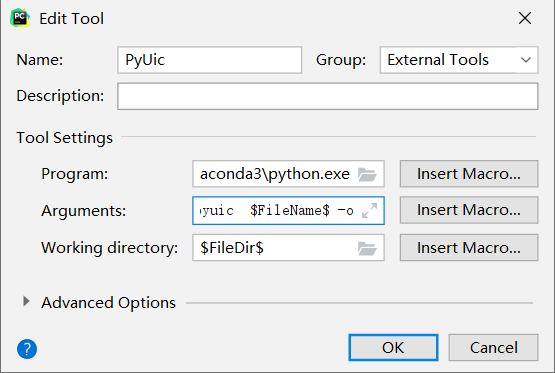555x373 pixels.
Task: Open the Group dropdown arrow
Action: coord(526,60)
